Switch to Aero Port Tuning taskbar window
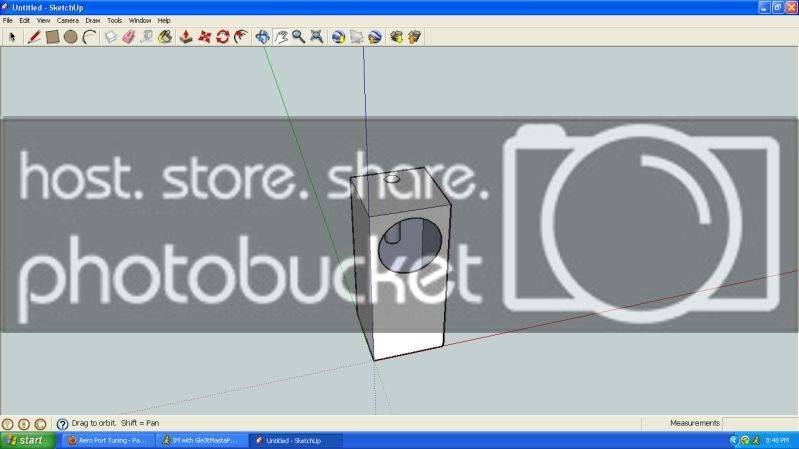 (x=108, y=440)
